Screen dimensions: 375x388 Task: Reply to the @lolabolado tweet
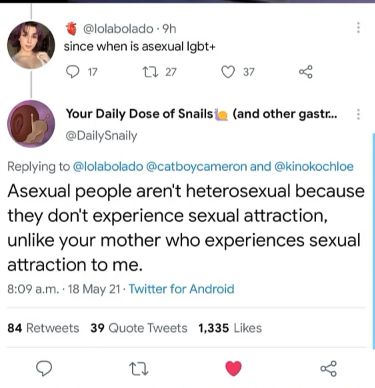[71, 72]
